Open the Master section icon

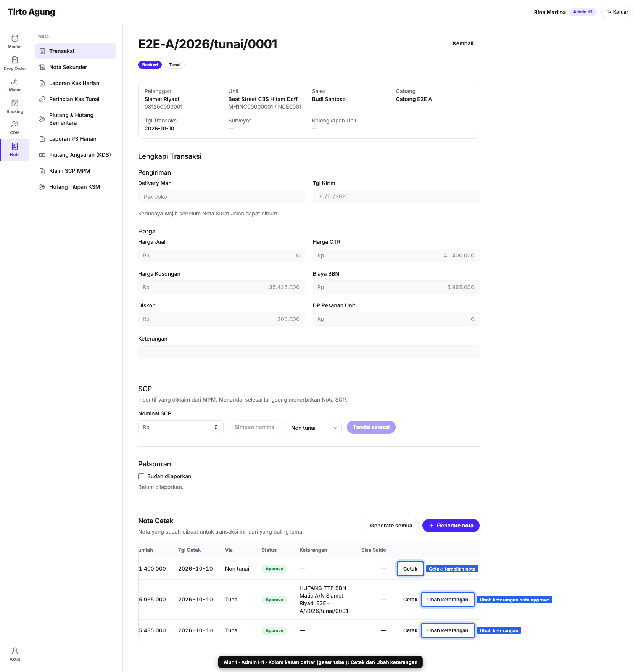(x=14, y=38)
